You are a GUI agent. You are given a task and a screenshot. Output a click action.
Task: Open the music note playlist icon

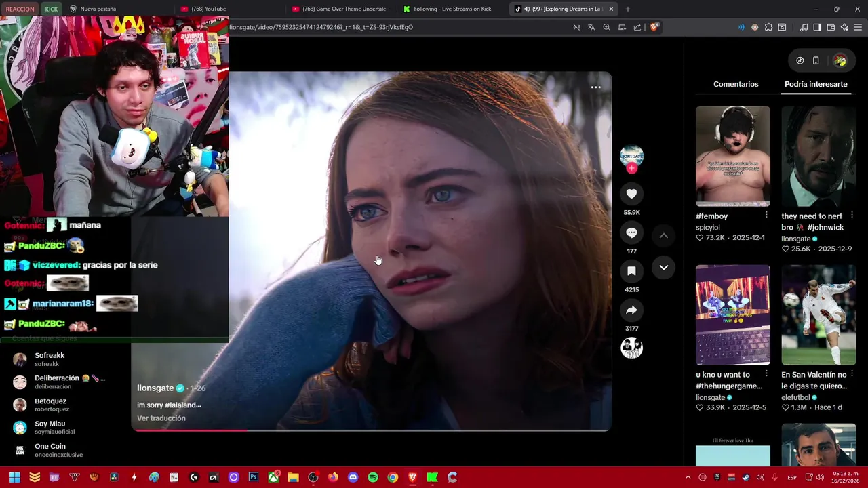(x=804, y=27)
